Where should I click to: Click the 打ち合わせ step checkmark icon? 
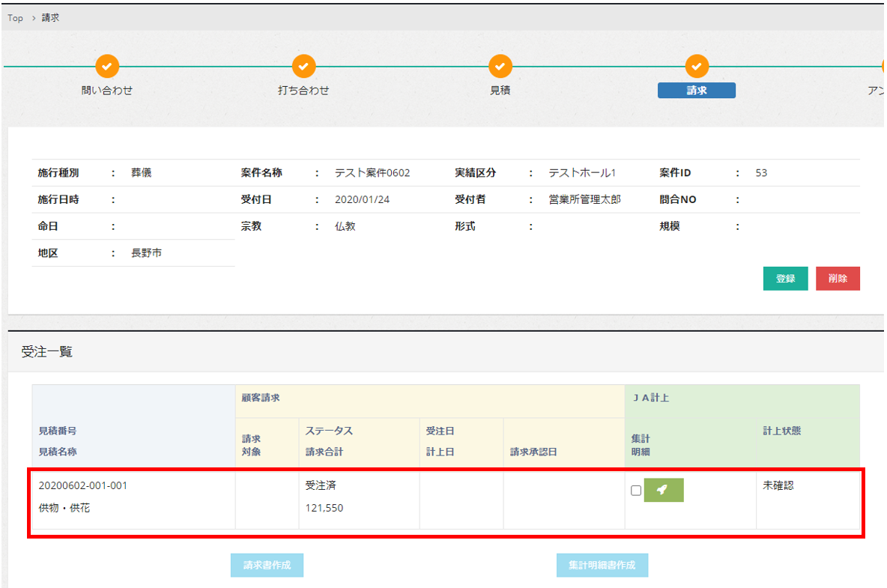[303, 67]
